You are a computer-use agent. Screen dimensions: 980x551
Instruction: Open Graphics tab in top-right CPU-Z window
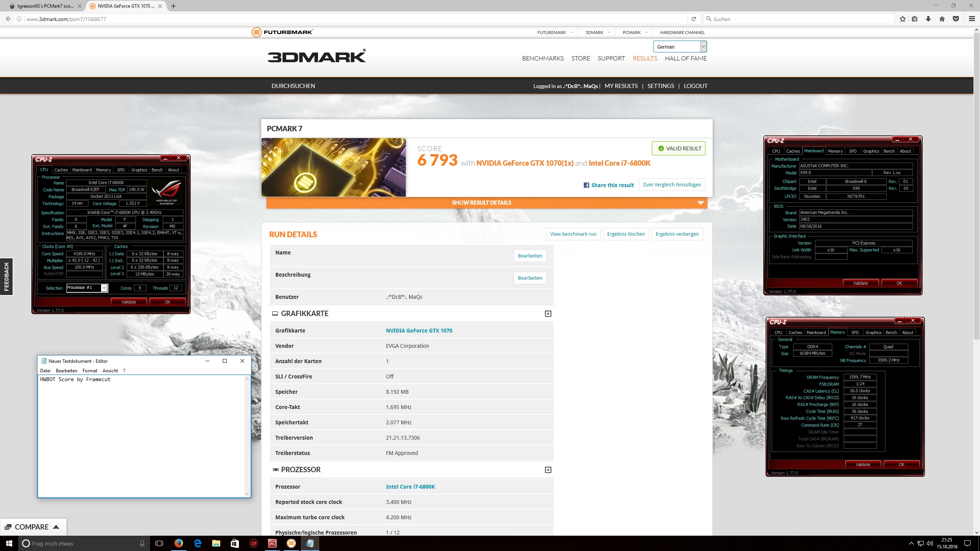(871, 151)
